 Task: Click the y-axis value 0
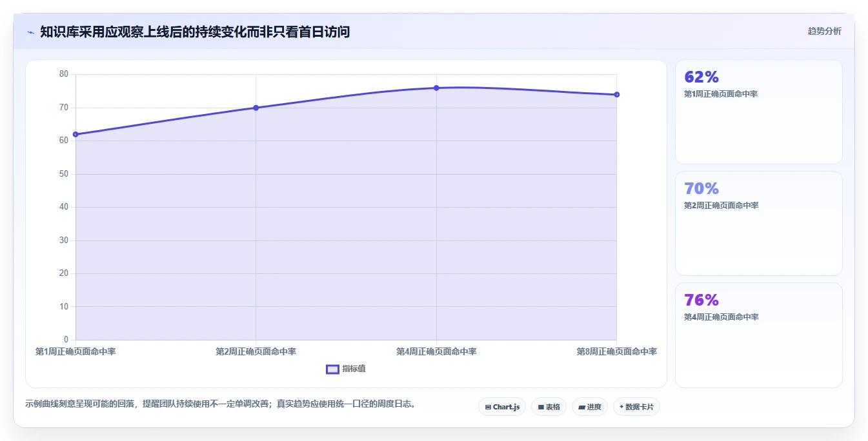[x=66, y=340]
